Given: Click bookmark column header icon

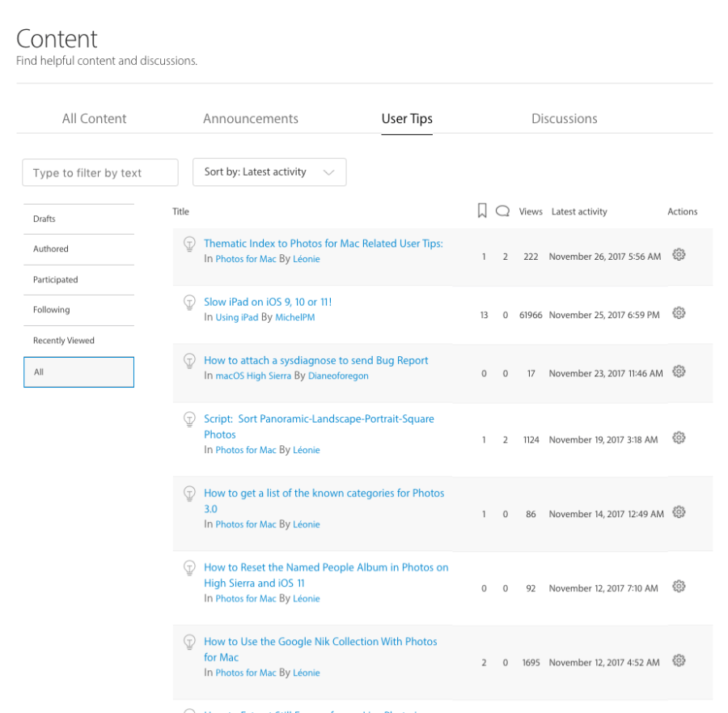Looking at the screenshot, I should 482,210.
